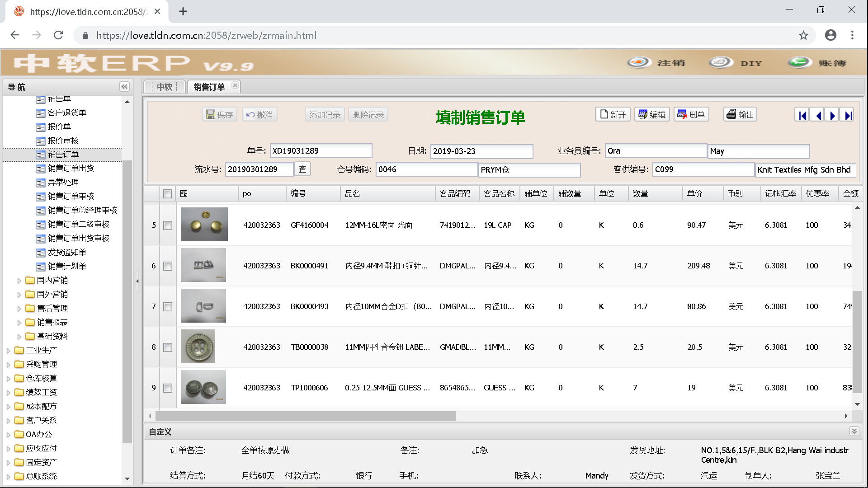Open Chrome's three-dot menu
The width and height of the screenshot is (868, 488).
[x=852, y=35]
